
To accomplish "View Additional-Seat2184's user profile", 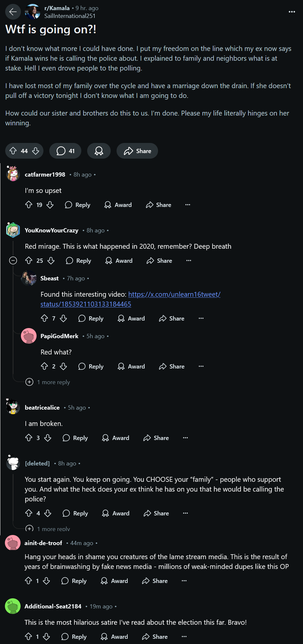I will click(53, 606).
